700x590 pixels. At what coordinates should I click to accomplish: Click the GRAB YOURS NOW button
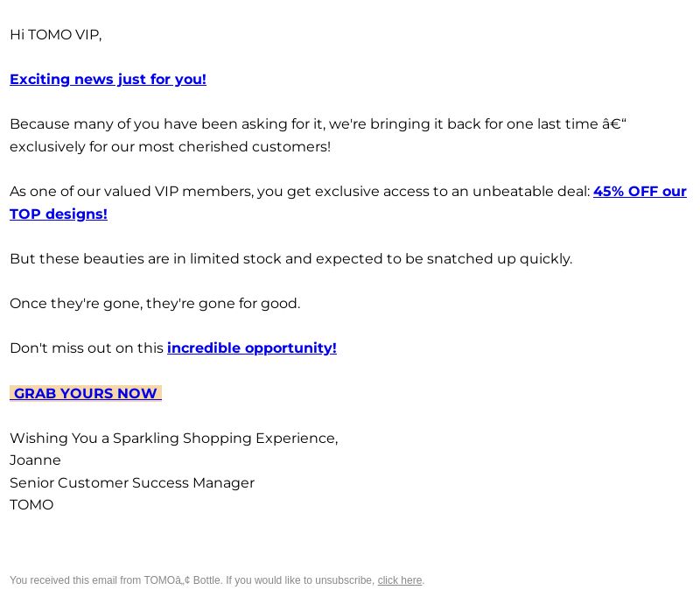coord(86,393)
